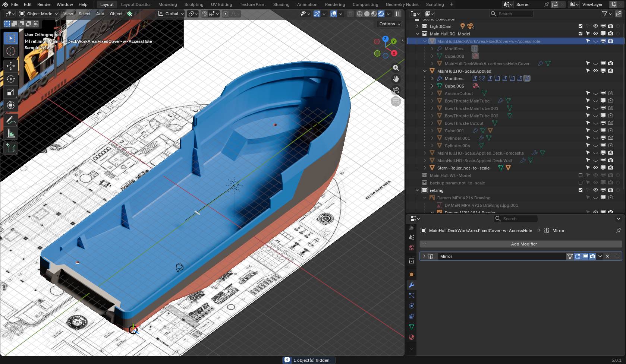Viewport: 626px width, 364px height.
Task: Select the Rotate tool
Action: (x=11, y=79)
